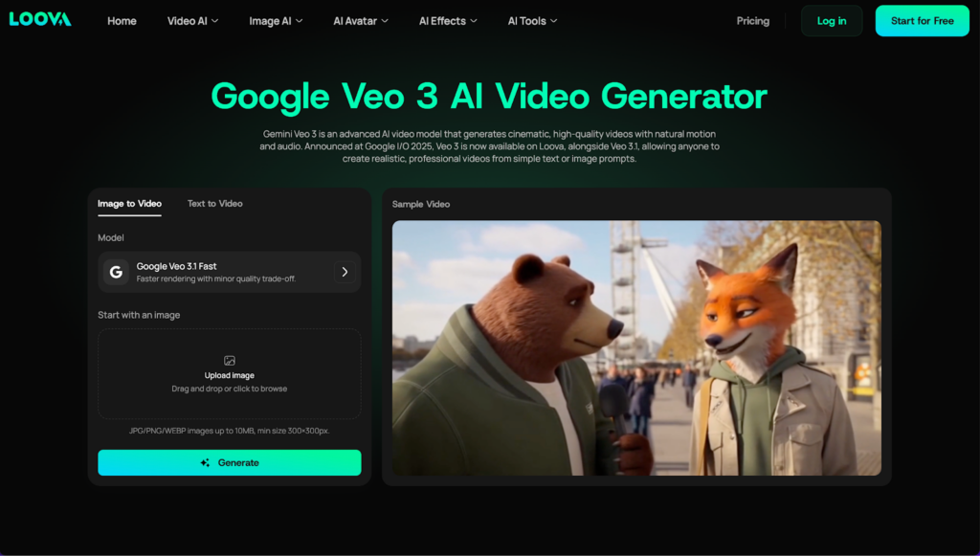The width and height of the screenshot is (980, 556).
Task: Open the AI Avatar dropdown menu
Action: pyautogui.click(x=361, y=21)
